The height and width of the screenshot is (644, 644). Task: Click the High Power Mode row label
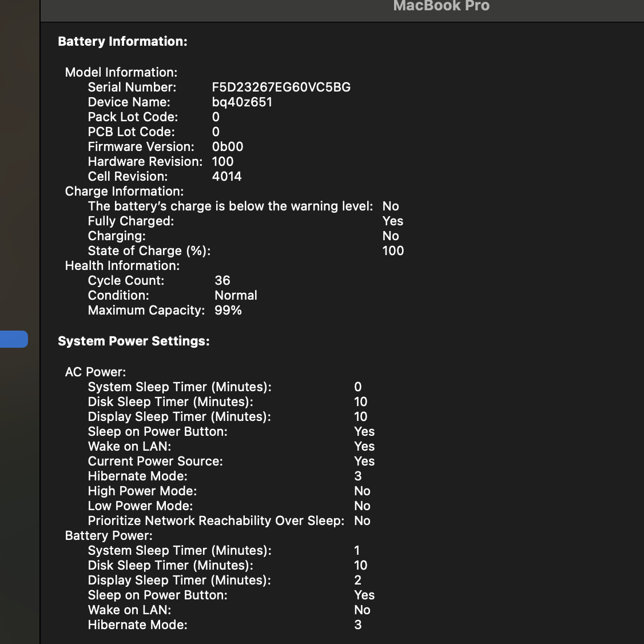142,491
